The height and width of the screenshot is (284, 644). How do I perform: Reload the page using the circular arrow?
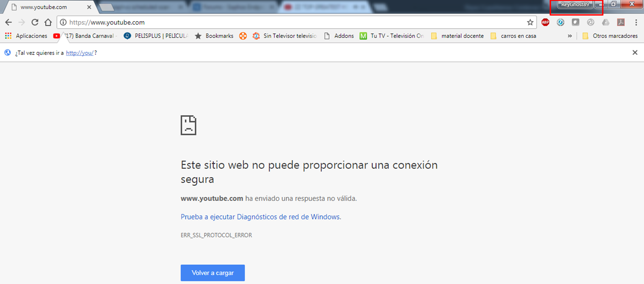pos(35,22)
